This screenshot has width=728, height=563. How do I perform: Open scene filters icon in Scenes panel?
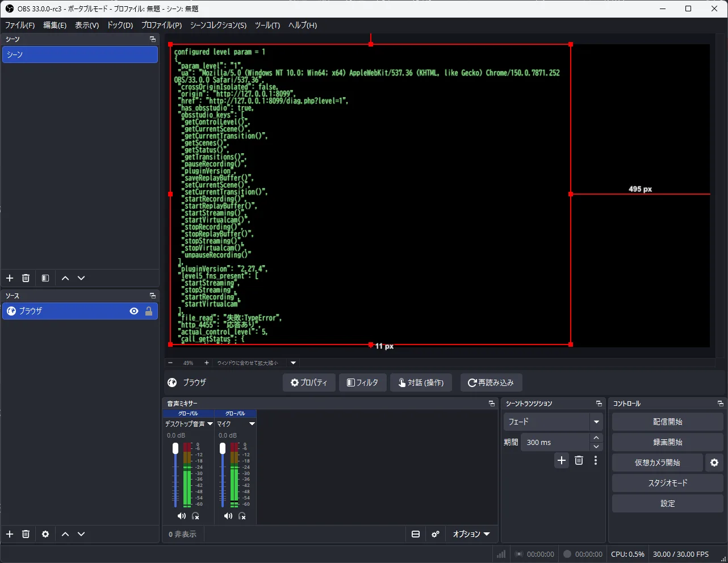45,278
